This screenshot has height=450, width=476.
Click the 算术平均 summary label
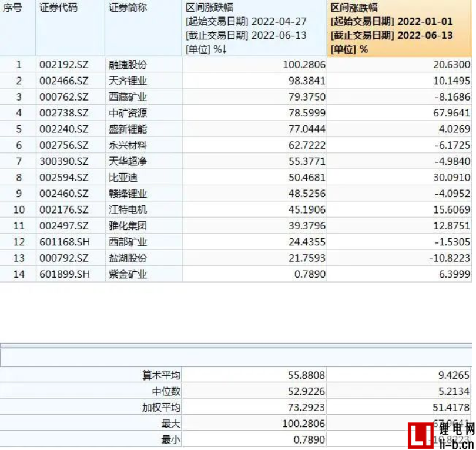click(x=161, y=375)
